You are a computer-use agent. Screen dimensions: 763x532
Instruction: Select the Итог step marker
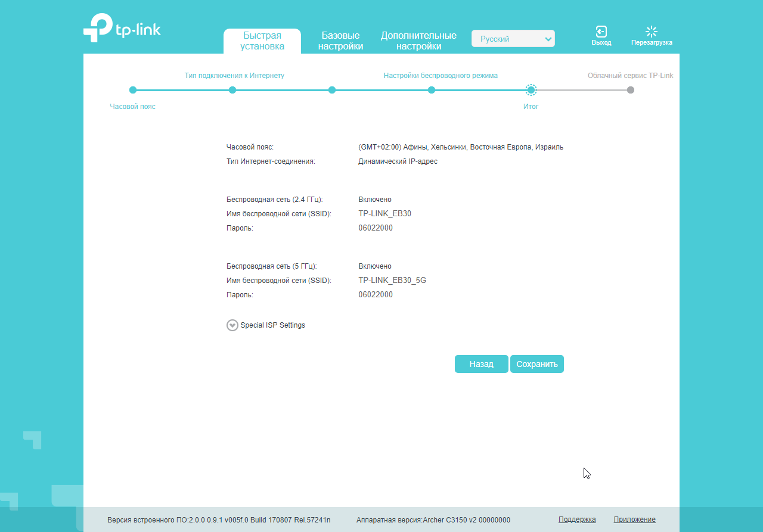coord(531,90)
